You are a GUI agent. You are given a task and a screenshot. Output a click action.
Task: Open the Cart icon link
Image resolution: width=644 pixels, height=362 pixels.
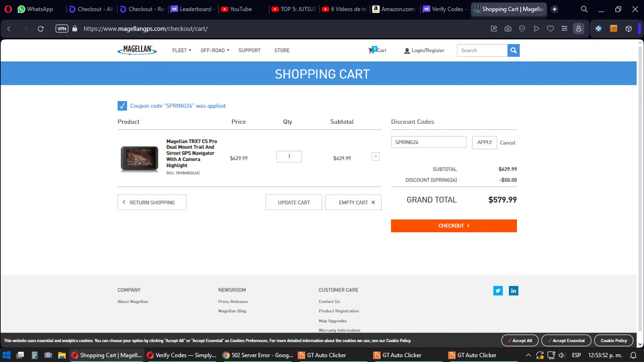(377, 50)
